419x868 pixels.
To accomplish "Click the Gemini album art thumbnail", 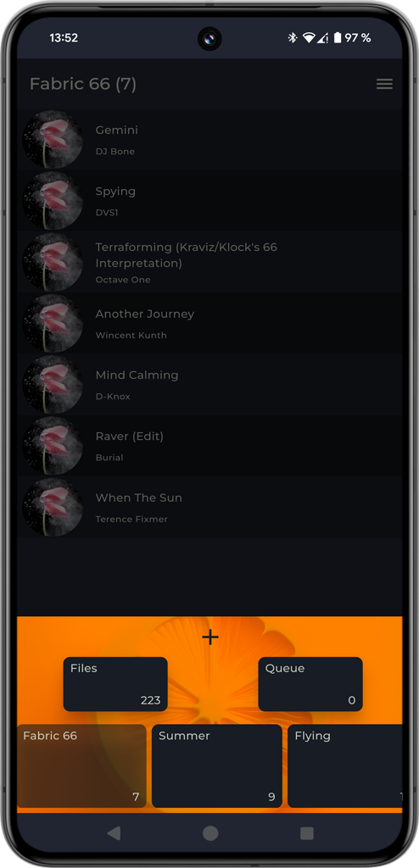I will [x=53, y=138].
